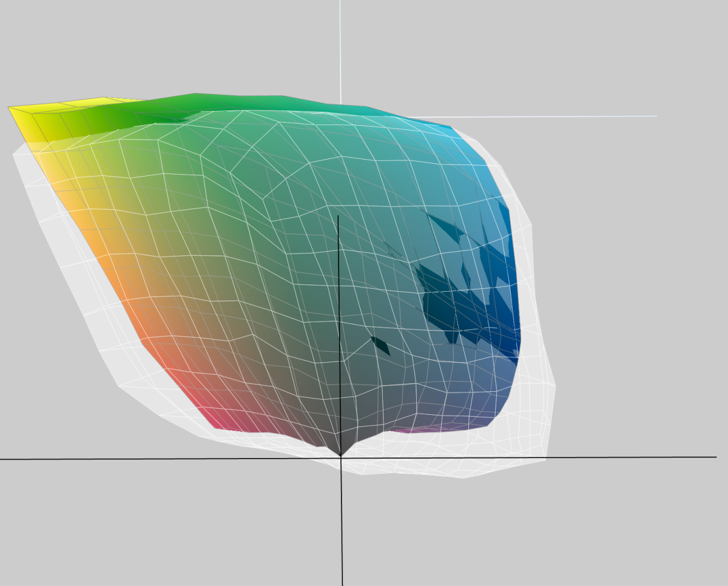Click the black horizontal axis on far right

tap(667, 457)
